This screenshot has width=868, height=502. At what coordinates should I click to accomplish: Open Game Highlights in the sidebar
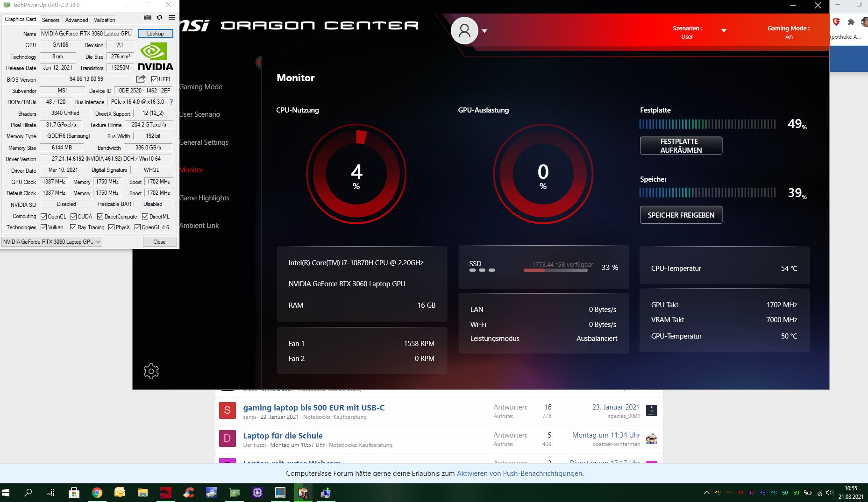pos(205,198)
